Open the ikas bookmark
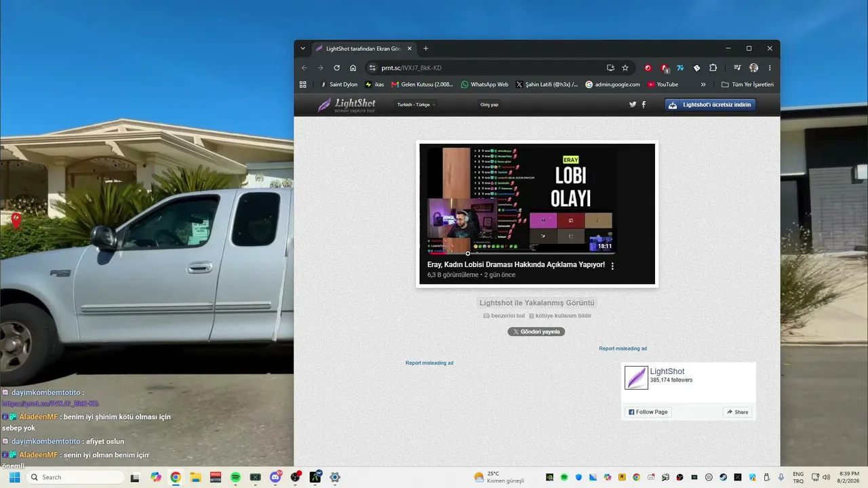 pyautogui.click(x=374, y=85)
